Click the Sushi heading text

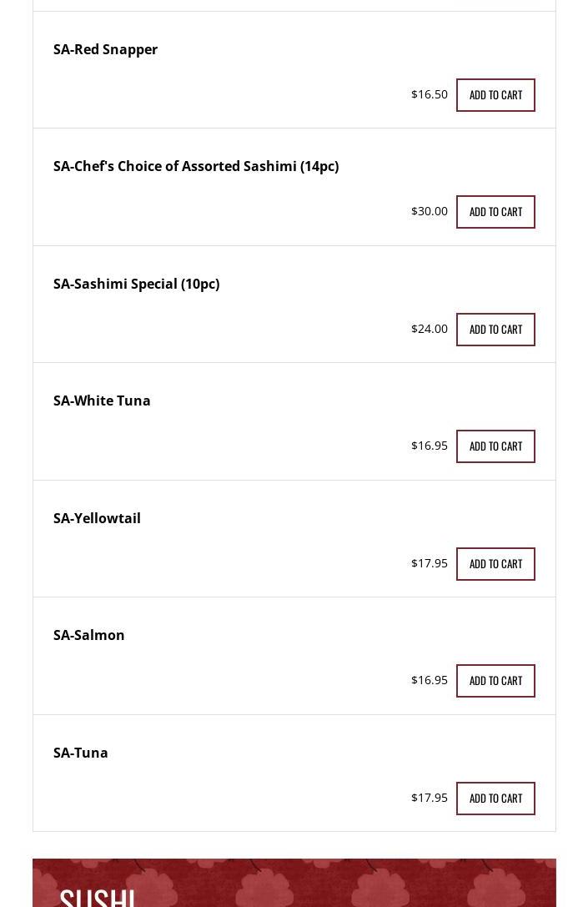coord(98,896)
